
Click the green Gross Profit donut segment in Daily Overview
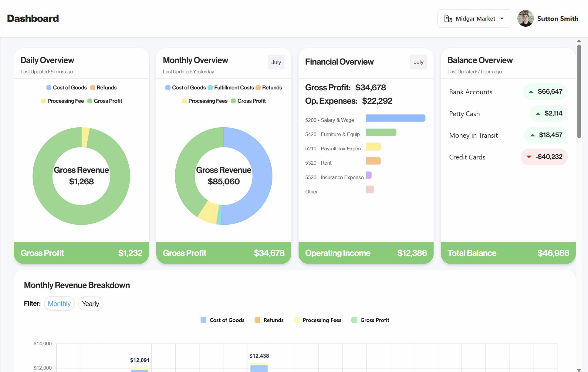tap(81, 215)
